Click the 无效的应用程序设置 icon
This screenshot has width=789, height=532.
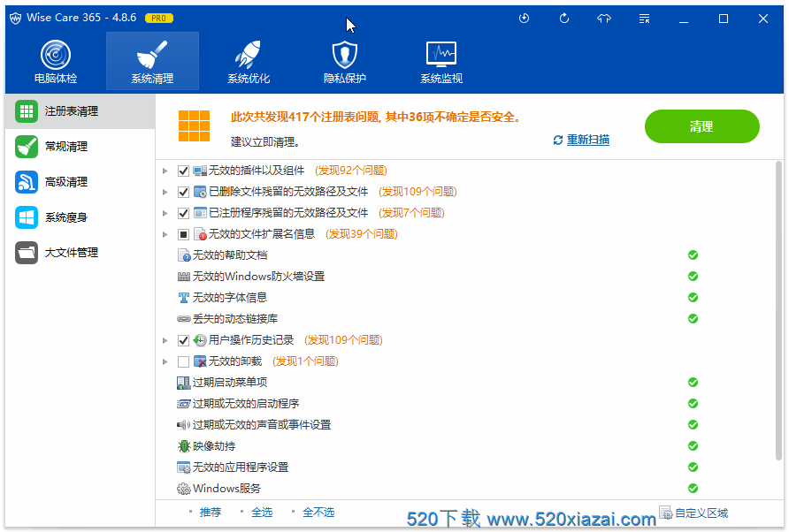coord(184,467)
